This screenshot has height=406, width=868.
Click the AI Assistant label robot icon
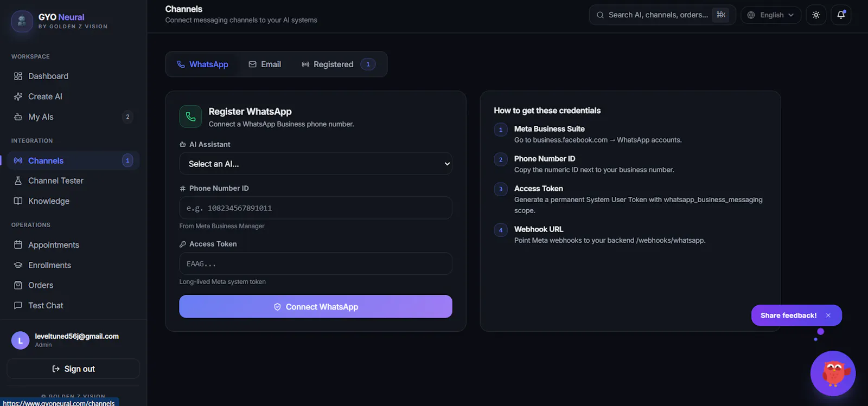coord(183,145)
